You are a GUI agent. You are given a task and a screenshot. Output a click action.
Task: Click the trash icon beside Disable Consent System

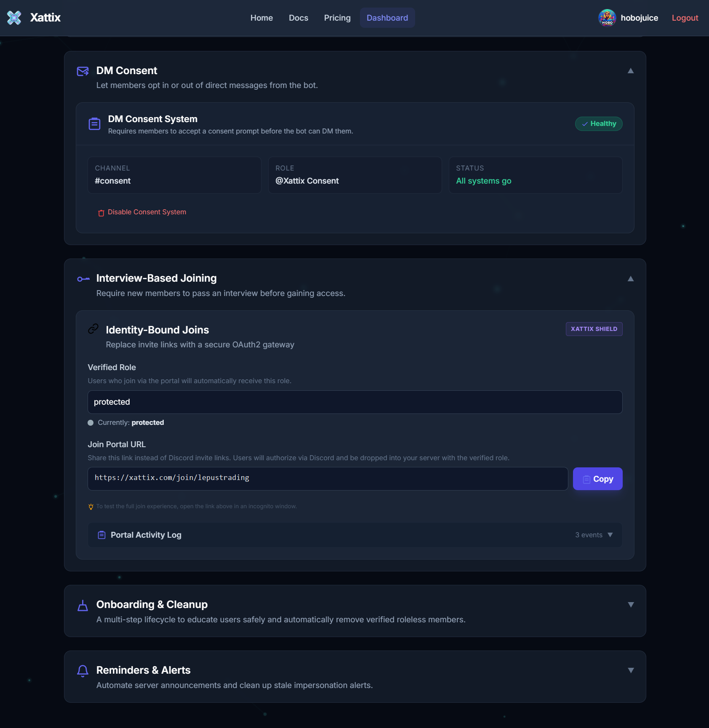coord(101,213)
